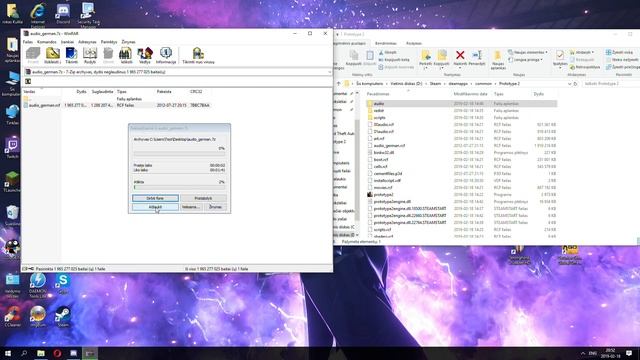Open DAEMON Tools Lite desktop shortcut
This screenshot has height=360, width=640.
38,285
